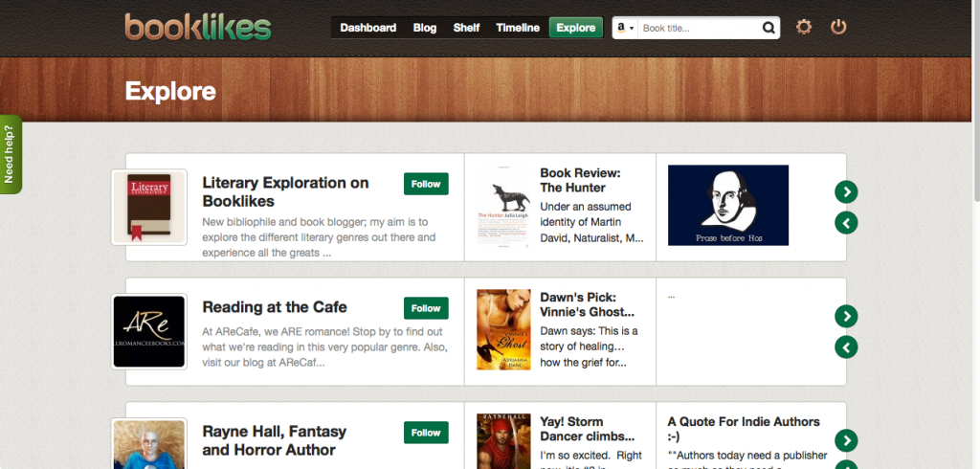
Task: Click 'Under an assumed identity' excerpt
Action: [591, 222]
